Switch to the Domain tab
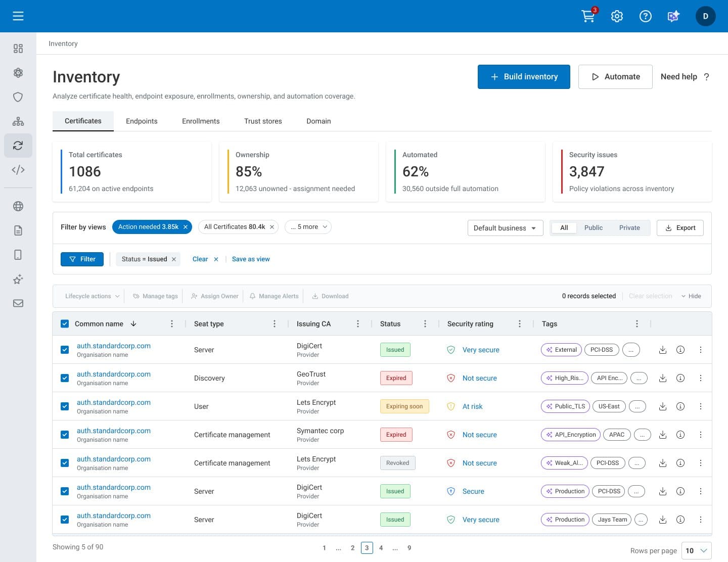728x562 pixels. point(318,121)
